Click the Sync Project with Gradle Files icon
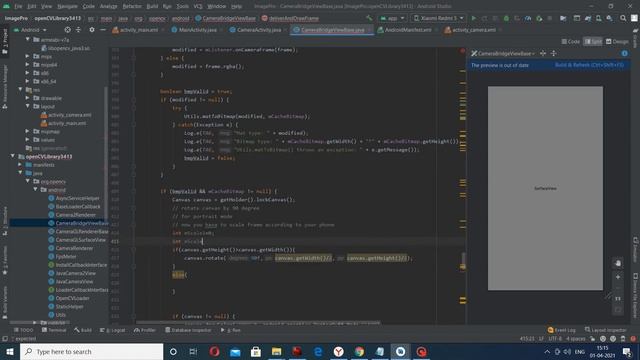 (588, 18)
